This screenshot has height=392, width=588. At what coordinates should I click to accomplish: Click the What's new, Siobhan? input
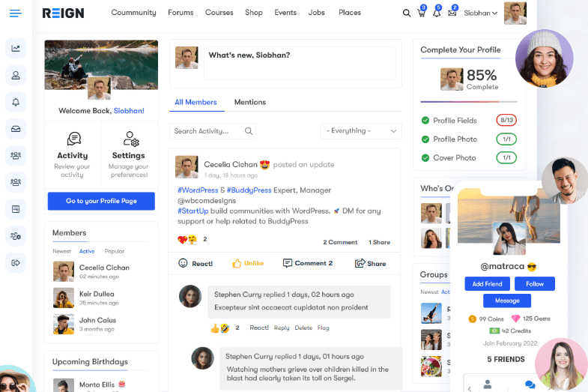point(300,63)
